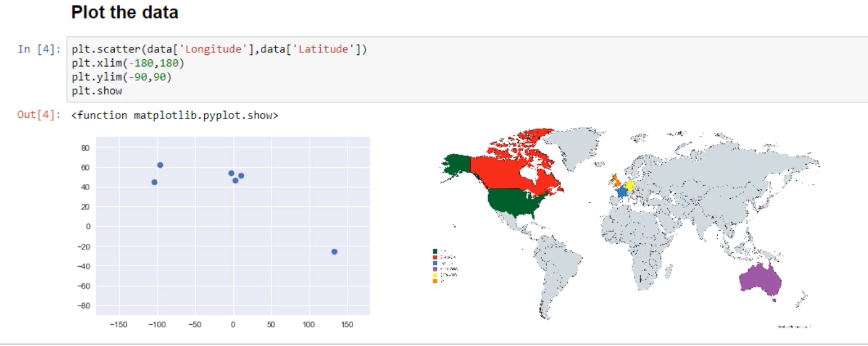Click the Out[4] output prompt
Image resolution: width=868 pixels, height=346 pixels.
click(39, 115)
